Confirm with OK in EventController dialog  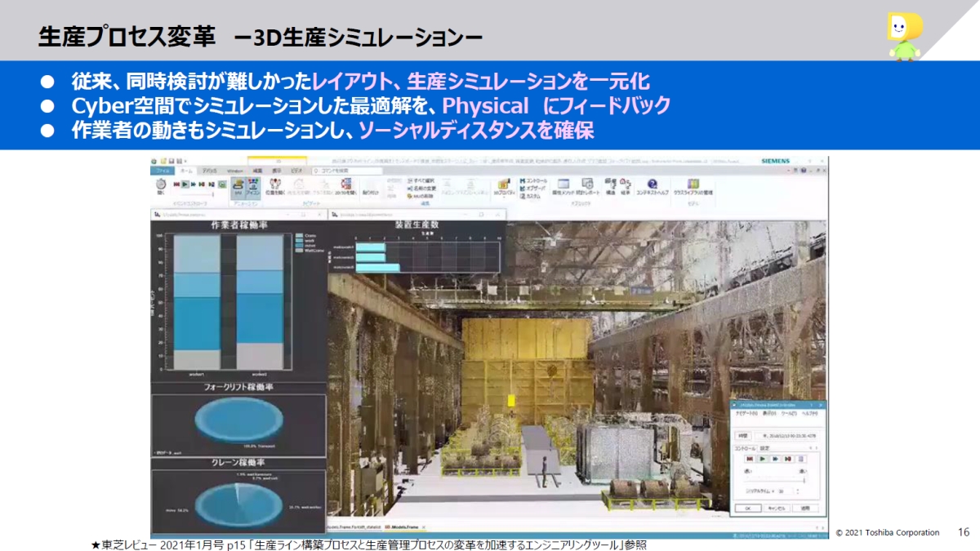[748, 508]
